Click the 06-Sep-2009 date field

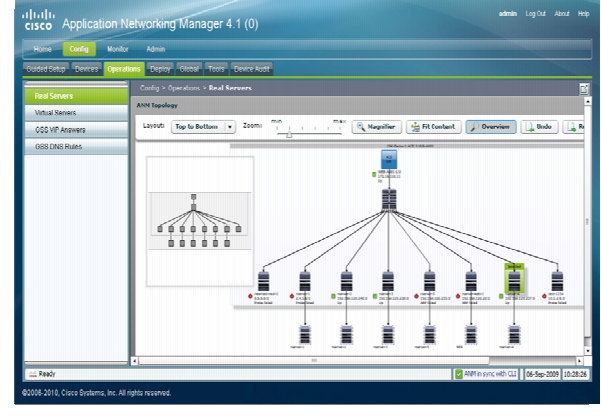click(x=542, y=374)
